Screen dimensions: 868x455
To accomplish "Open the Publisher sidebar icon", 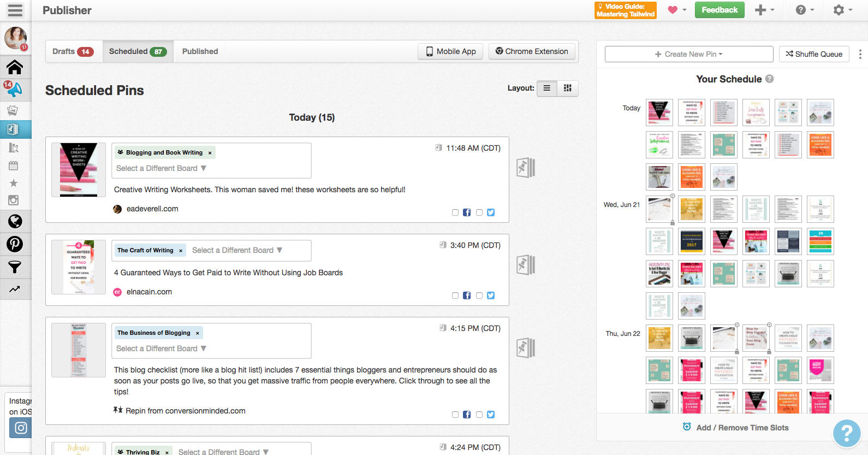I will [13, 129].
